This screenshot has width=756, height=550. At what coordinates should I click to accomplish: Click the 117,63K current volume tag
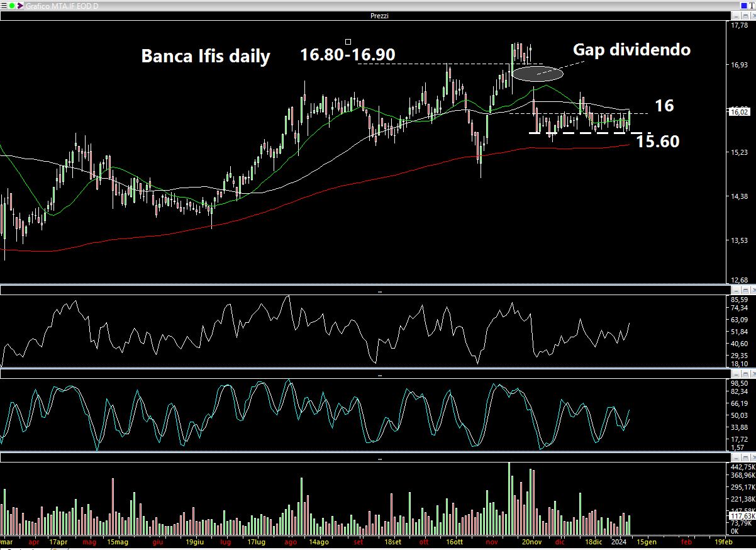(743, 516)
